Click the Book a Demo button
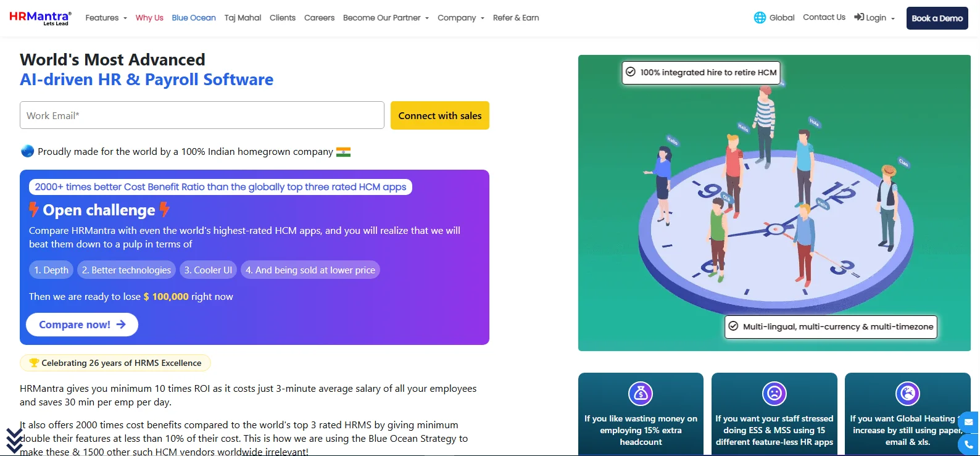The image size is (980, 456). (x=937, y=18)
